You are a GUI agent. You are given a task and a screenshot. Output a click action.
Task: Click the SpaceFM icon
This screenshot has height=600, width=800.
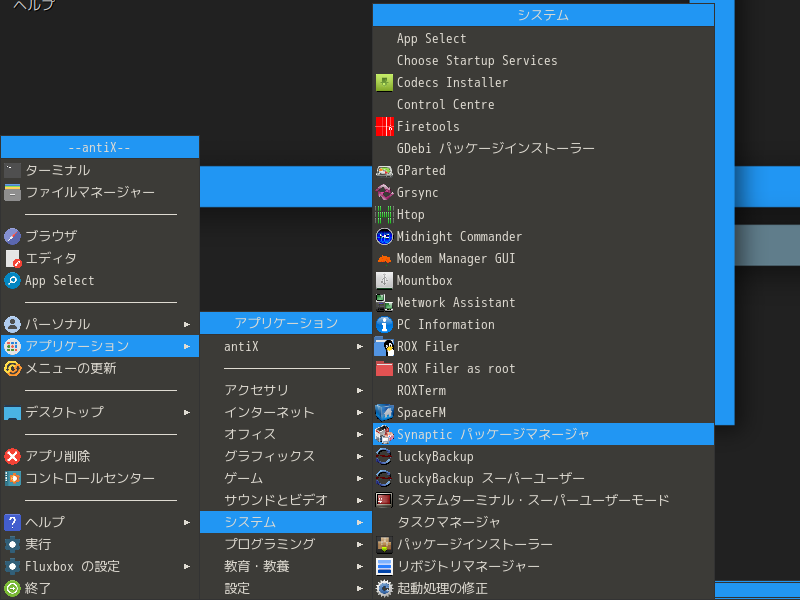coord(384,412)
